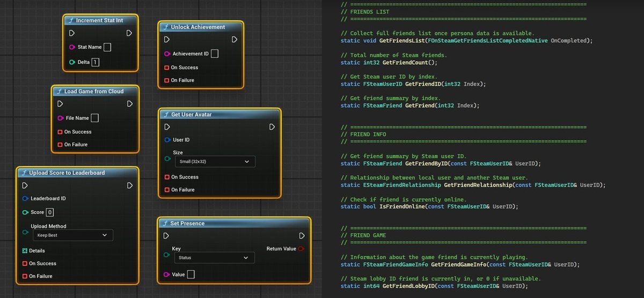644x298 pixels.
Task: Click the Delta value field showing 1
Action: tap(96, 62)
